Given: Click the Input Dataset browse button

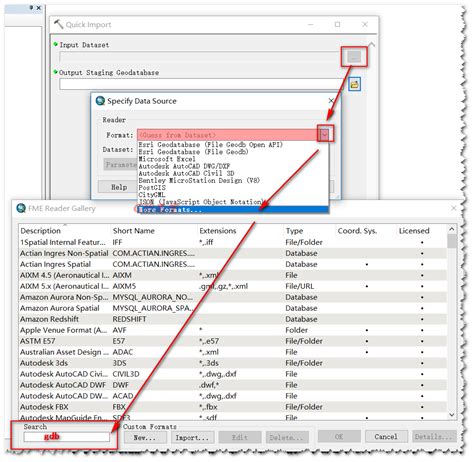Looking at the screenshot, I should click(x=354, y=57).
